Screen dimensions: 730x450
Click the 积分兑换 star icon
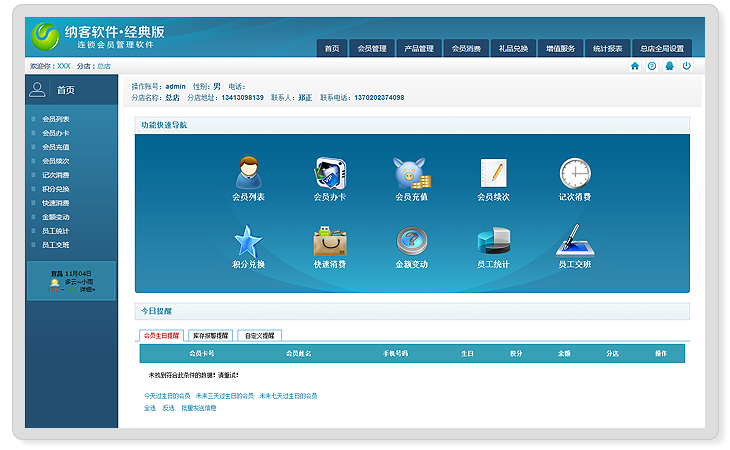click(x=248, y=242)
